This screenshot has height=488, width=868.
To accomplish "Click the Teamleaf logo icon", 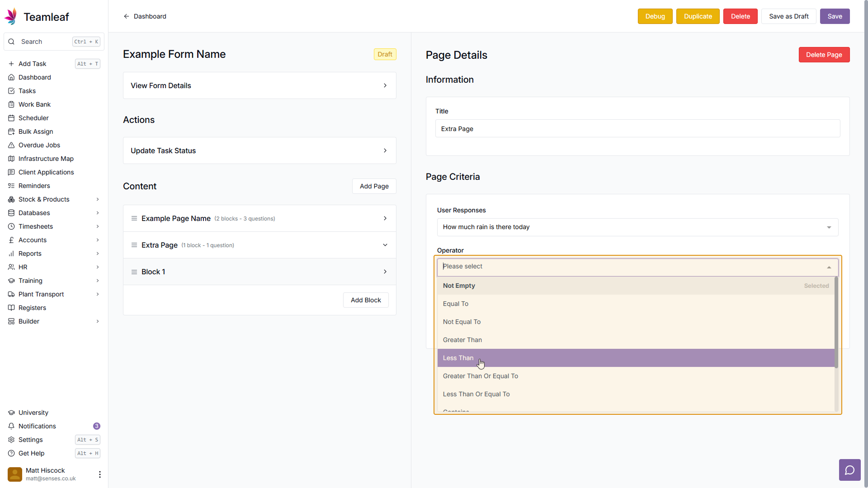I will tap(11, 17).
